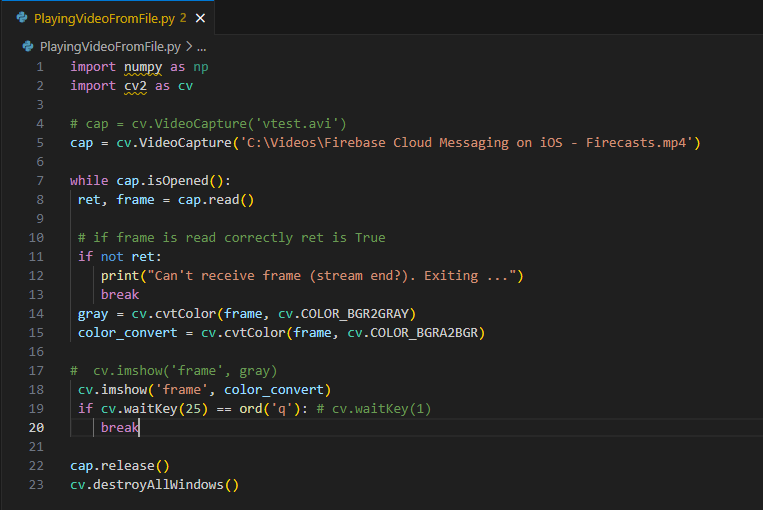Image resolution: width=763 pixels, height=510 pixels.
Task: Click 'color_convert' variable on line 15
Action: 127,333
